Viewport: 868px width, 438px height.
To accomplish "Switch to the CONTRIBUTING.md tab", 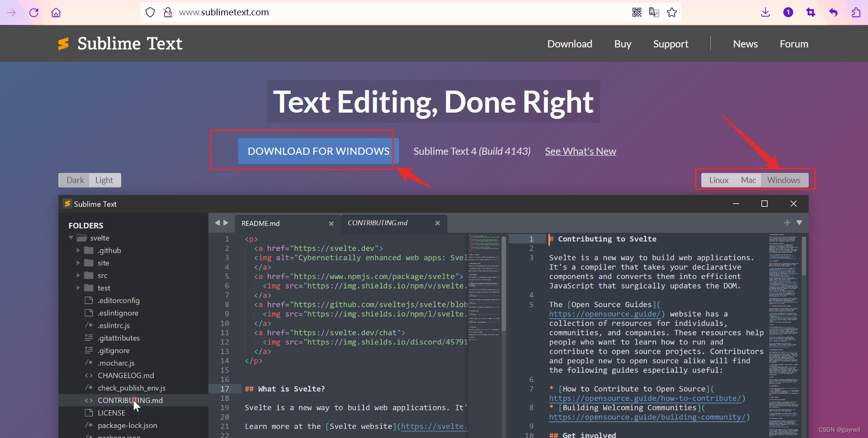I will 394,223.
